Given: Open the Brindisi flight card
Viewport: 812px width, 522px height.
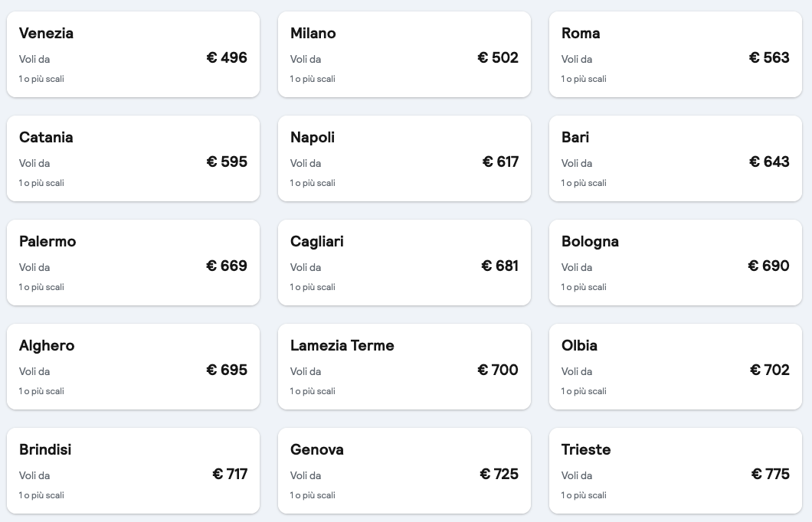Looking at the screenshot, I should click(133, 471).
